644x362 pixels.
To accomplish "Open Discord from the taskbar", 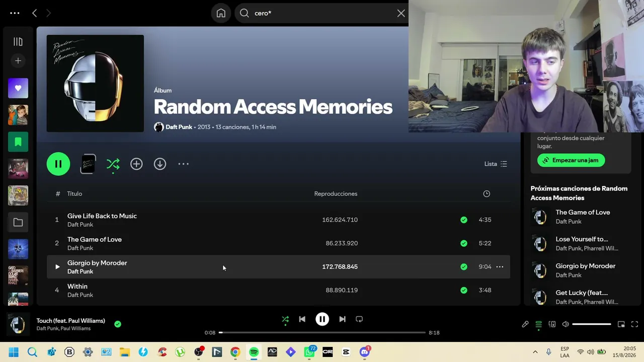I will [x=365, y=352].
